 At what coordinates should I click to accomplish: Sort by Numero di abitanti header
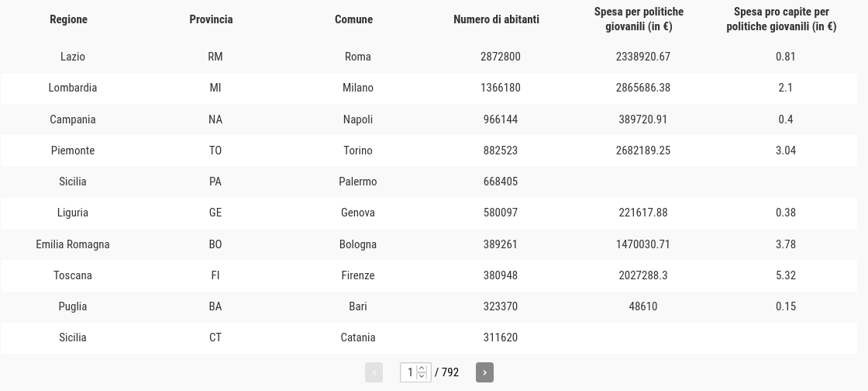496,19
